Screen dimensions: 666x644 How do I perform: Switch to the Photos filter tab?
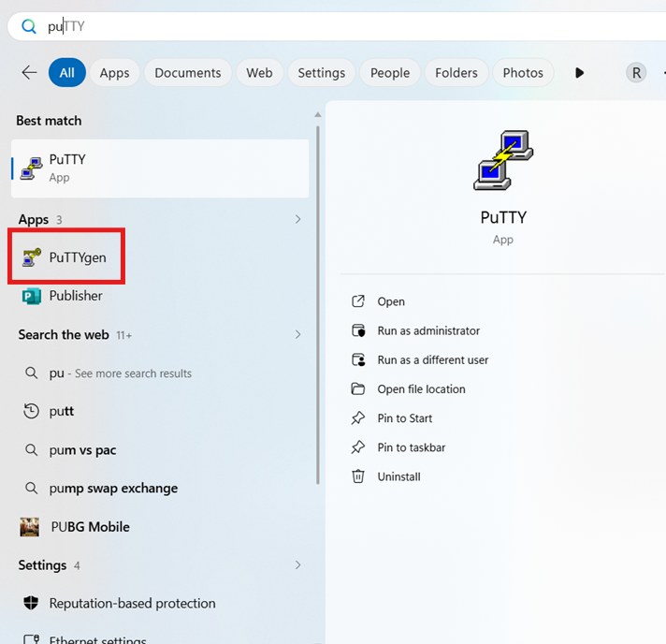click(523, 73)
